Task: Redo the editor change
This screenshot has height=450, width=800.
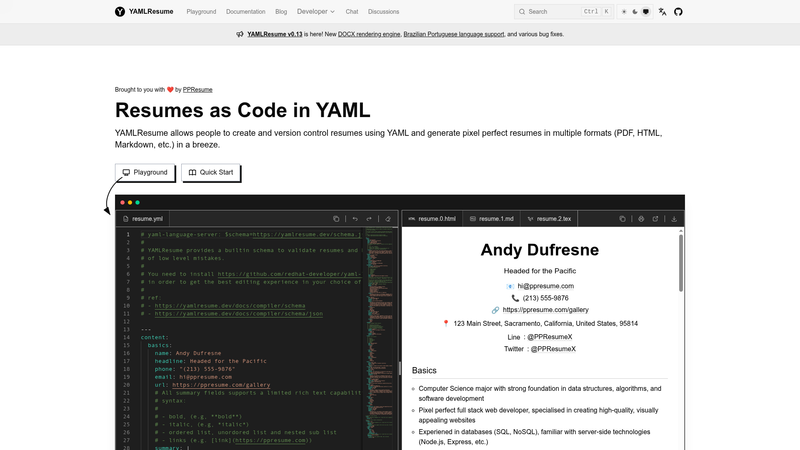Action: pyautogui.click(x=369, y=219)
